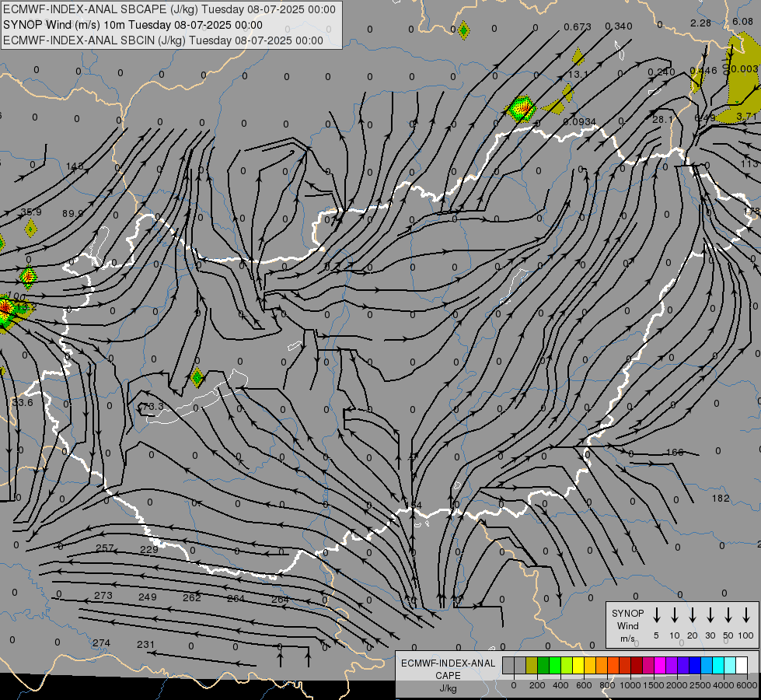Click the 20 m/s wind arrow in legend
The image size is (761, 700).
coord(693,614)
